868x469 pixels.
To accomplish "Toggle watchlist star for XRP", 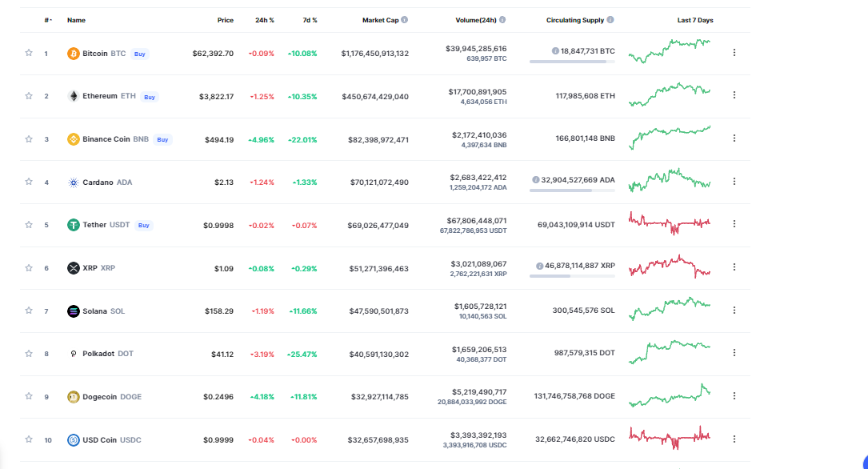I will point(29,268).
